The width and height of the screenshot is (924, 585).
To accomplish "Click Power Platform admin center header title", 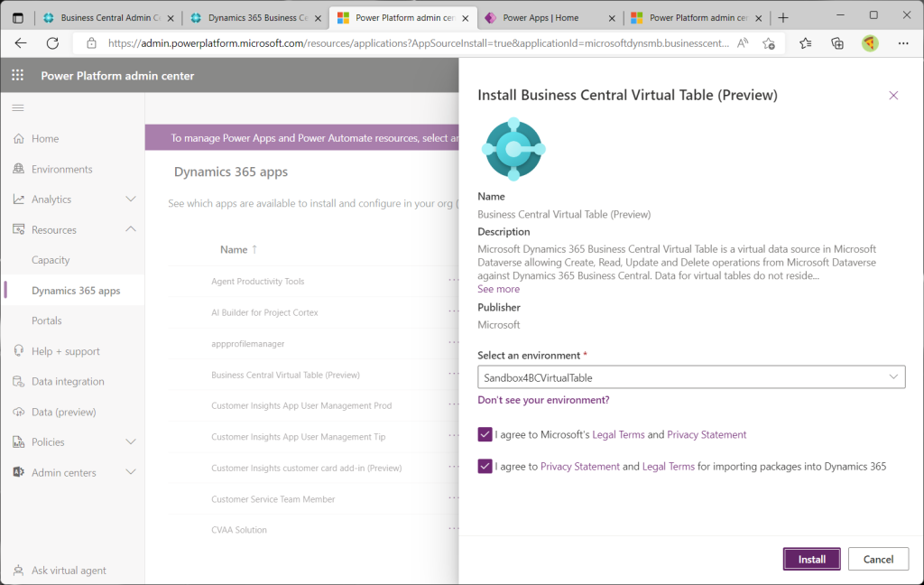I will (117, 76).
